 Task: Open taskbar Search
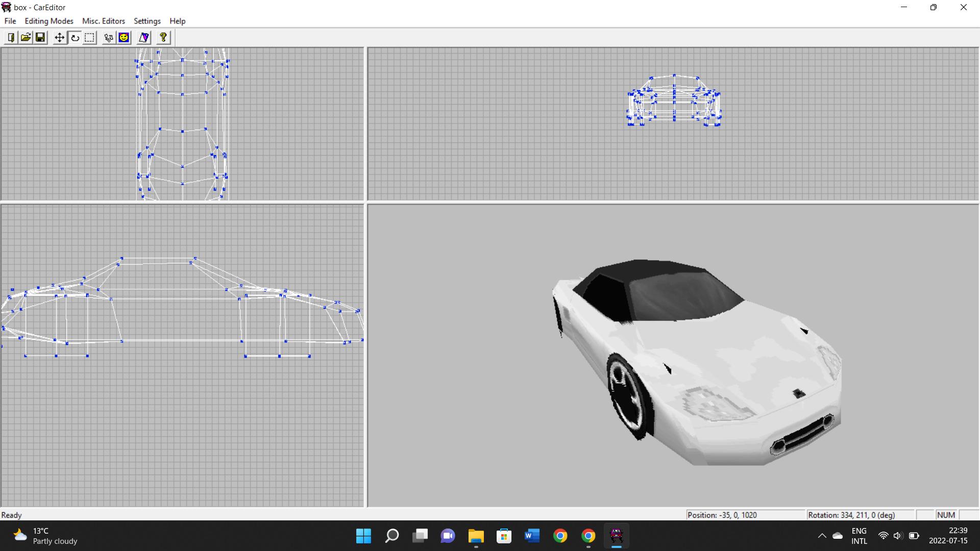(391, 536)
